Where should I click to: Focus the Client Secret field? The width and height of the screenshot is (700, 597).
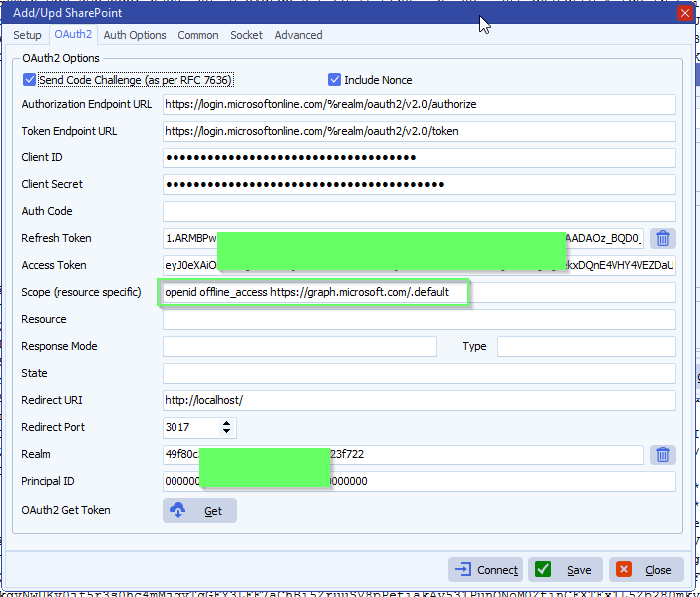[419, 184]
